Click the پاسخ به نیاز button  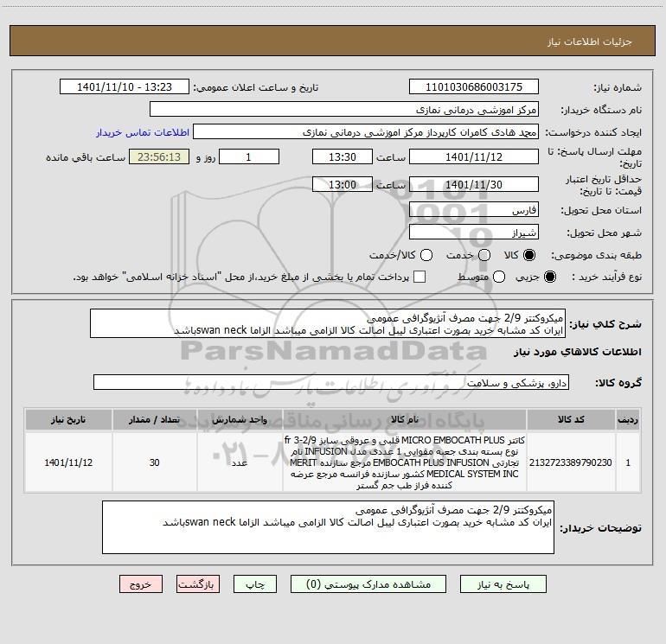(x=503, y=584)
